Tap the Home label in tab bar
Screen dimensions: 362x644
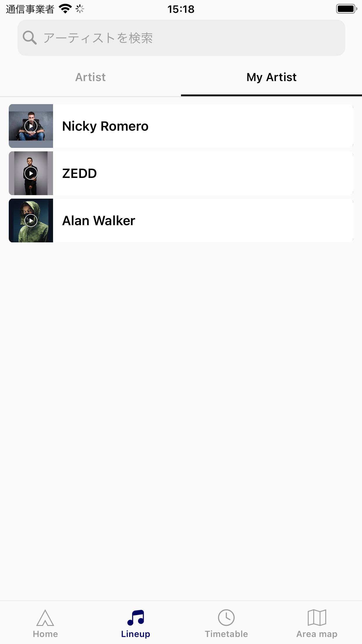click(x=45, y=634)
